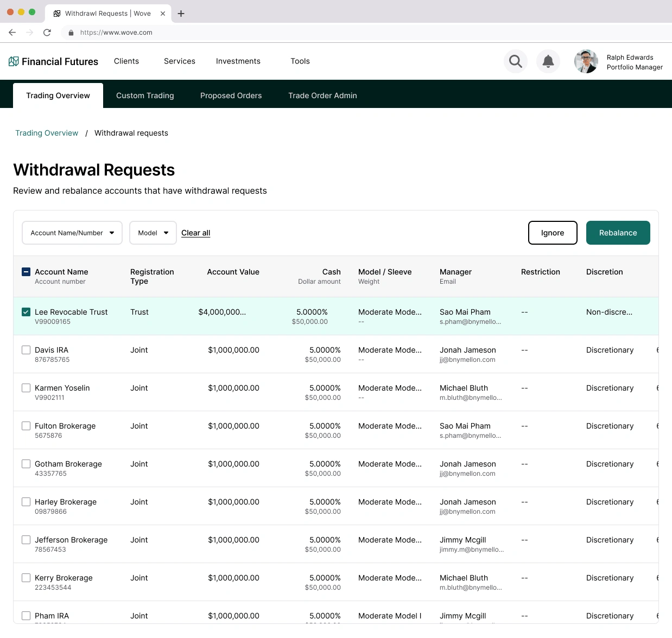Open the Services menu
This screenshot has height=638, width=672.
pyautogui.click(x=180, y=61)
